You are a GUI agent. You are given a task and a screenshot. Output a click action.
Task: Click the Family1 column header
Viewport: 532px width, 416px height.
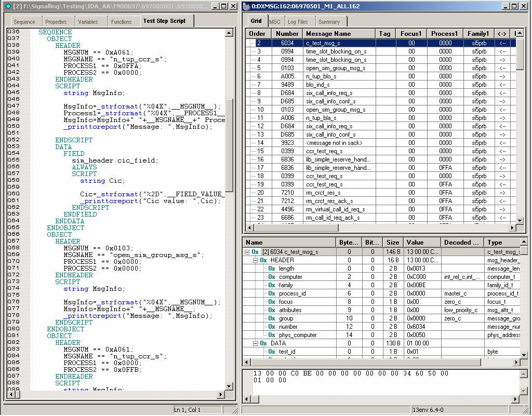[x=478, y=34]
